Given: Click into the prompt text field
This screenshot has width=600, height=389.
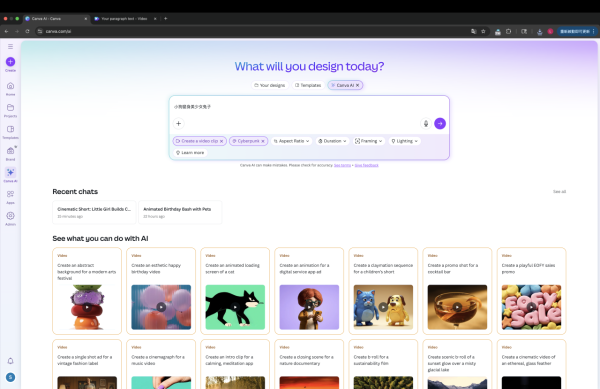Looking at the screenshot, I should coord(309,107).
